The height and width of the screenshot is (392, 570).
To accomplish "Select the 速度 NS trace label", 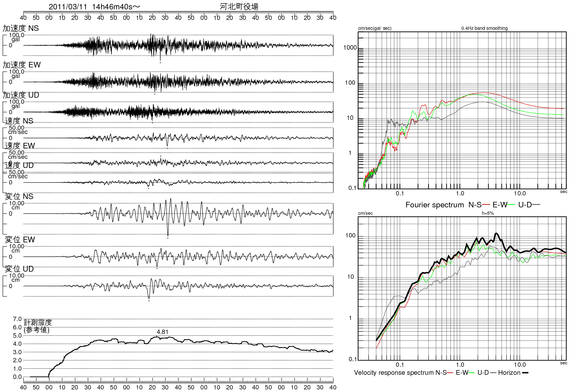I will tap(19, 121).
